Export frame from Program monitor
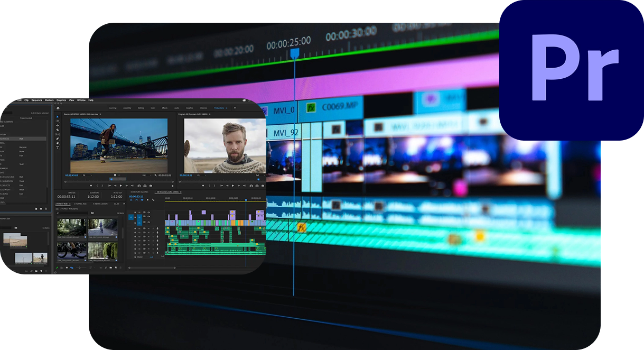 click(x=263, y=186)
